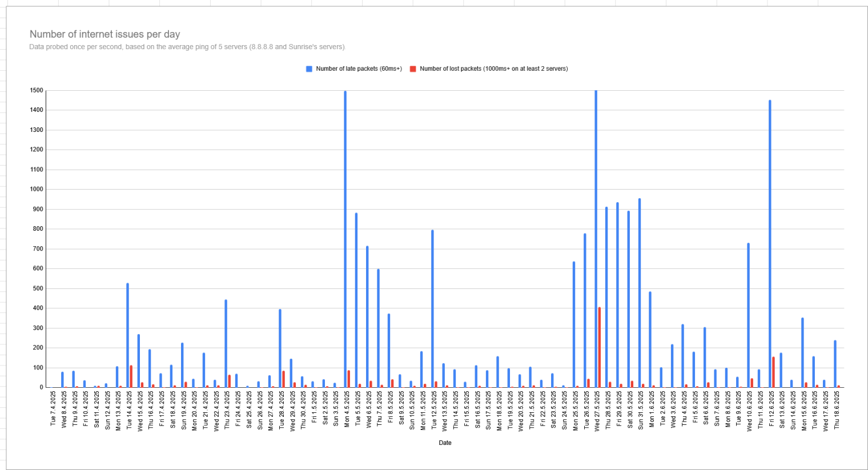Click the blue bar for Wed 10.6.2025
This screenshot has width=868, height=470.
[748, 315]
